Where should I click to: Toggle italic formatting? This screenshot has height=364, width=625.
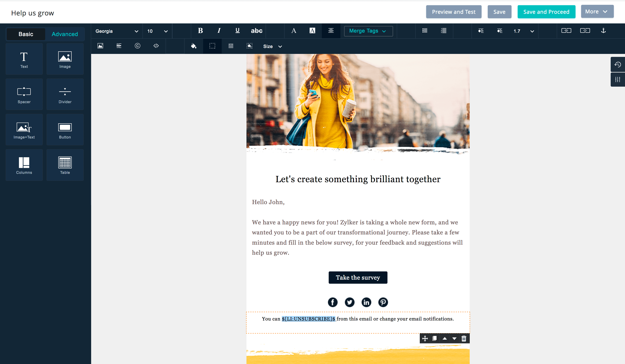(x=219, y=31)
